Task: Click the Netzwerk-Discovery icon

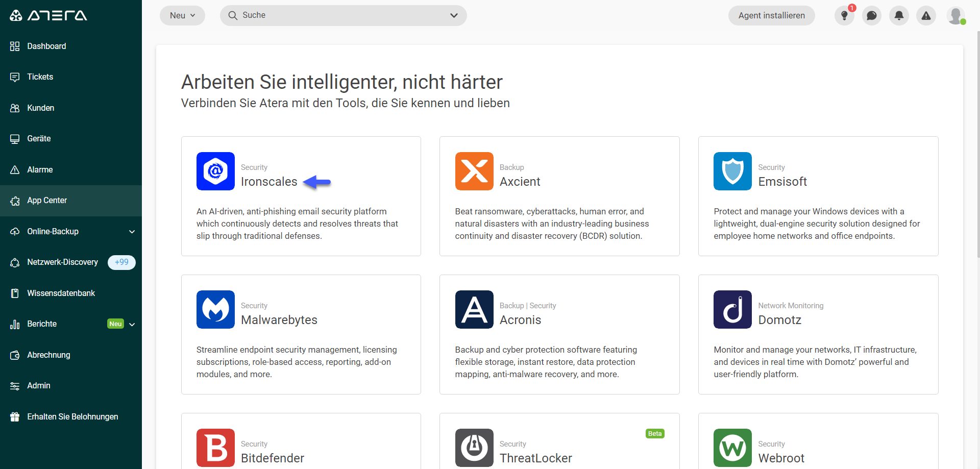Action: coord(15,262)
